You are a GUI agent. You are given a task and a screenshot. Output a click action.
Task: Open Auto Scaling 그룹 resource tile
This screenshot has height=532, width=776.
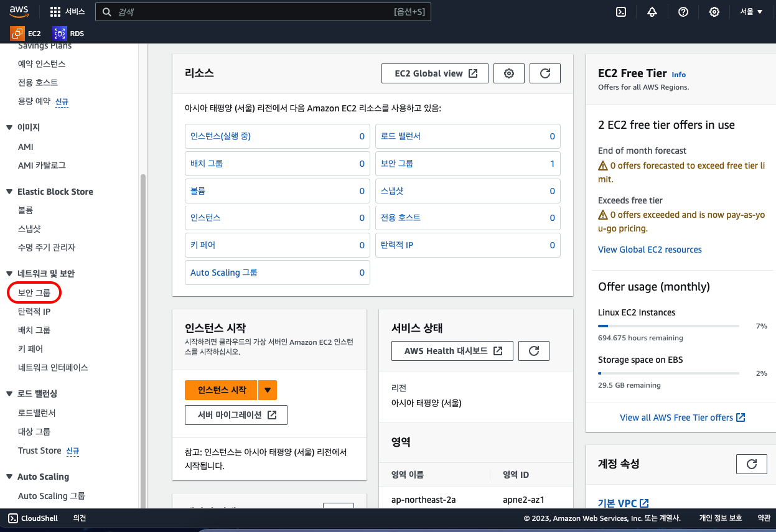coord(224,273)
